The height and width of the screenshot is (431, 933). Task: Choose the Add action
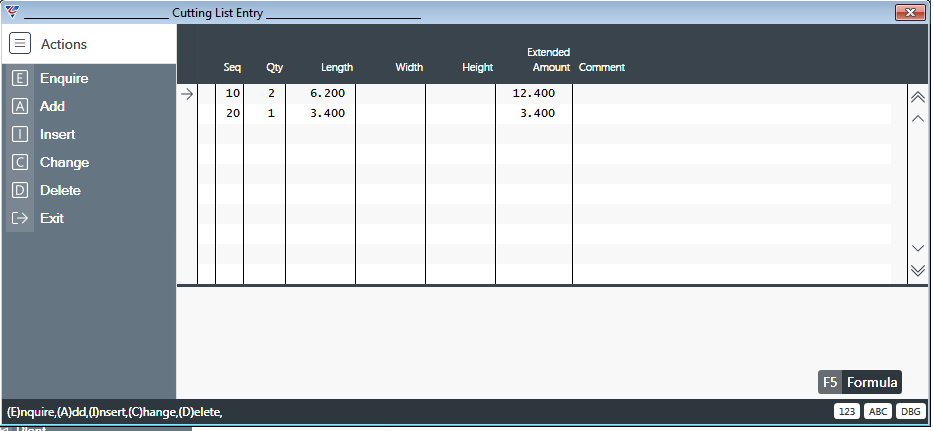[52, 106]
